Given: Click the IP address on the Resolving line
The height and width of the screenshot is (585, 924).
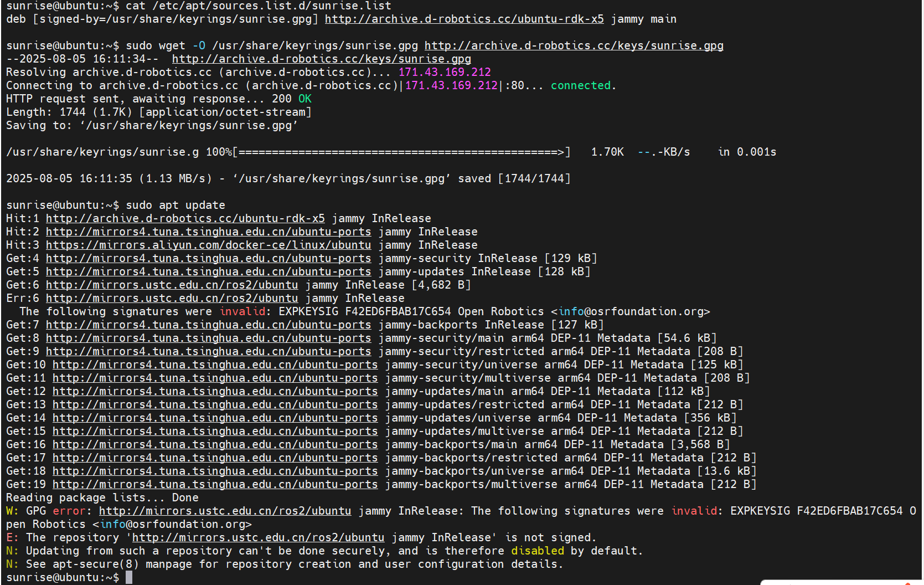Looking at the screenshot, I should 445,73.
